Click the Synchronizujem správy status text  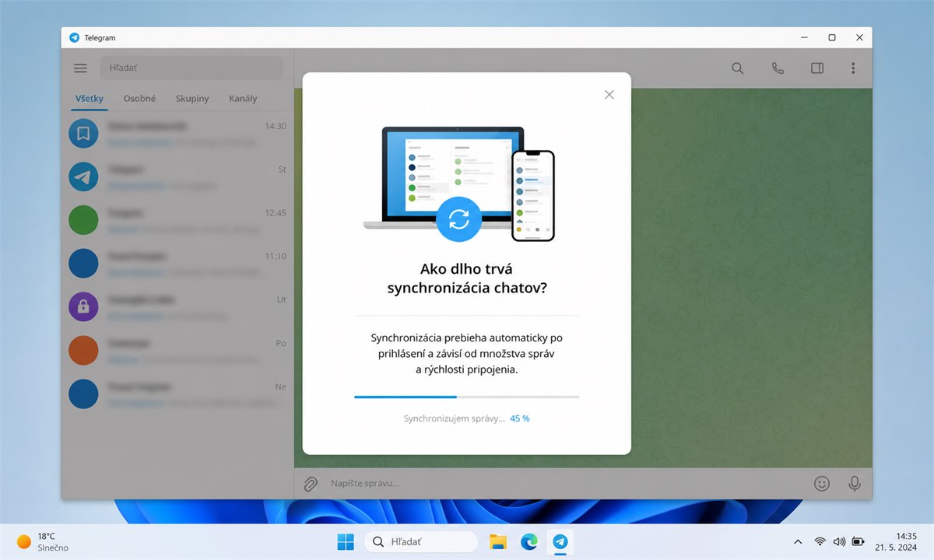pyautogui.click(x=454, y=418)
